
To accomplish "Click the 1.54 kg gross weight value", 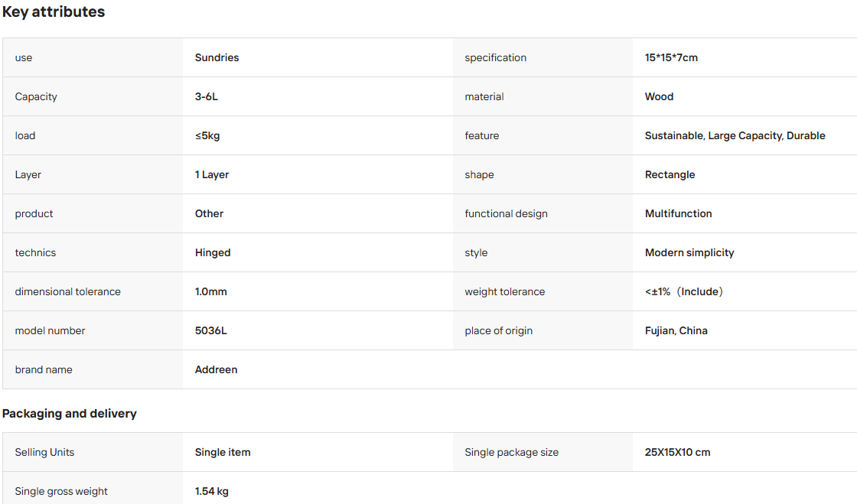I will point(212,492).
